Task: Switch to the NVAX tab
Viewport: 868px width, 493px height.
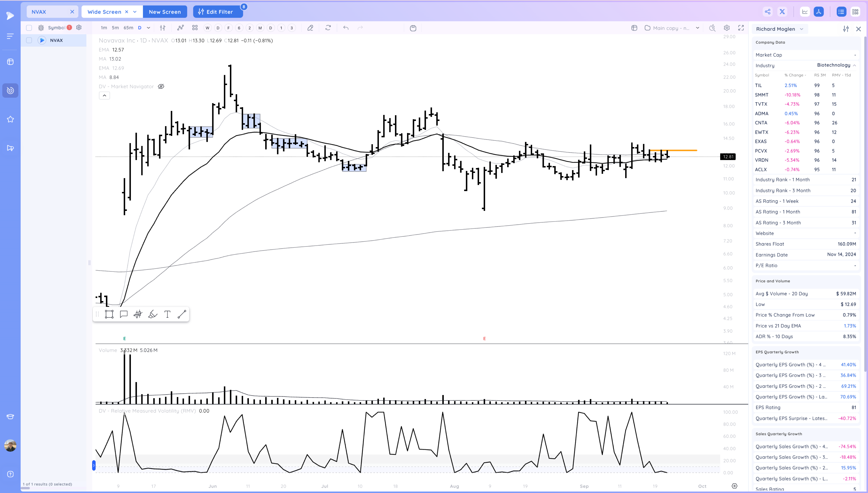Action: coord(39,12)
